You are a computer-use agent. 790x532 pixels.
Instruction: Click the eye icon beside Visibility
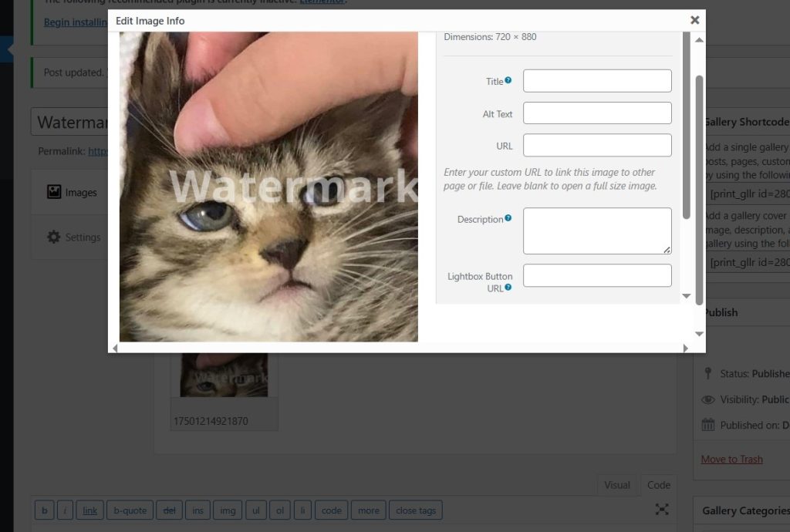click(707, 399)
